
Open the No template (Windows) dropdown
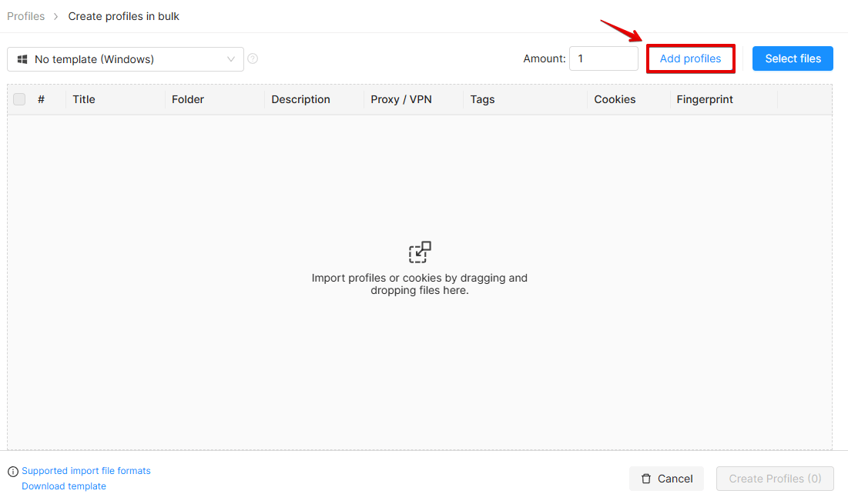[x=126, y=59]
